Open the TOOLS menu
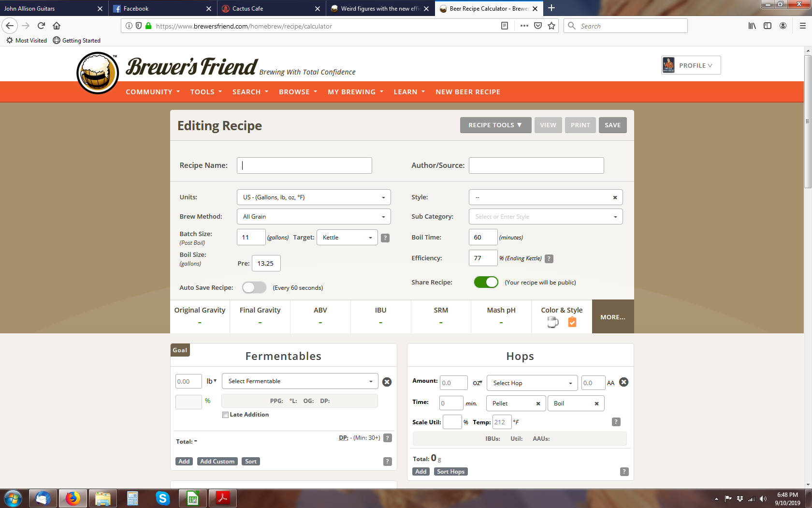The height and width of the screenshot is (508, 812). pyautogui.click(x=206, y=92)
